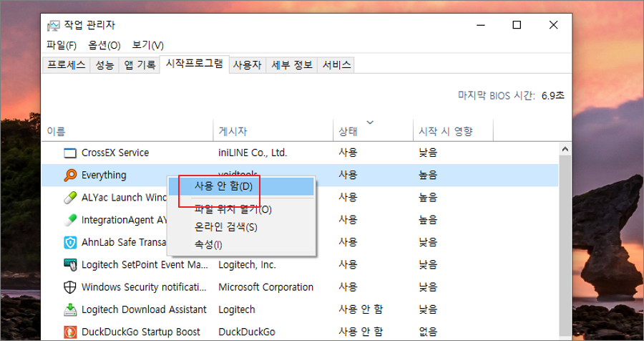Click publisher Microsoft Corporation
644x341 pixels.
point(265,287)
